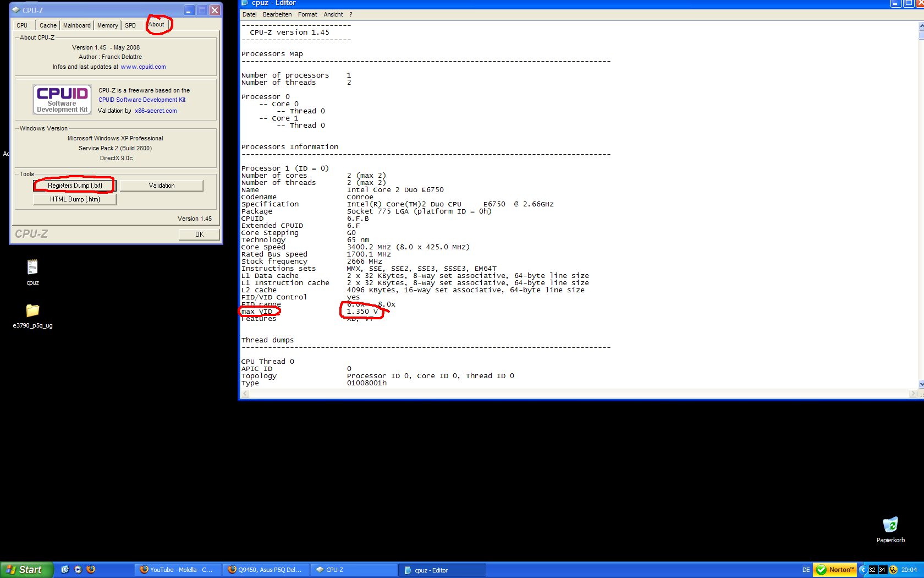Click the core temperature 32 tray icon
924x578 pixels.
[x=872, y=570]
